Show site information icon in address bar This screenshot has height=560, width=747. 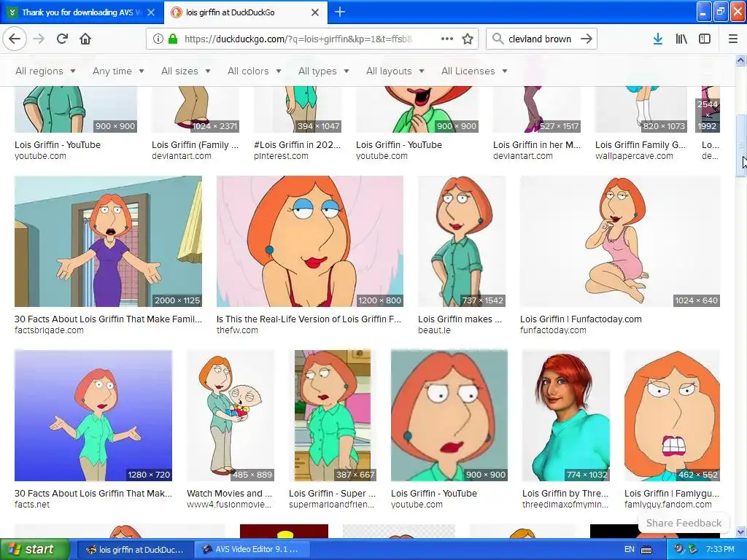pos(158,39)
